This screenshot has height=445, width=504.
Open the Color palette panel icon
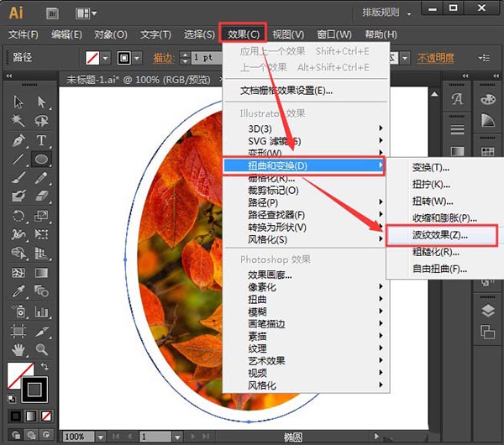click(x=488, y=99)
